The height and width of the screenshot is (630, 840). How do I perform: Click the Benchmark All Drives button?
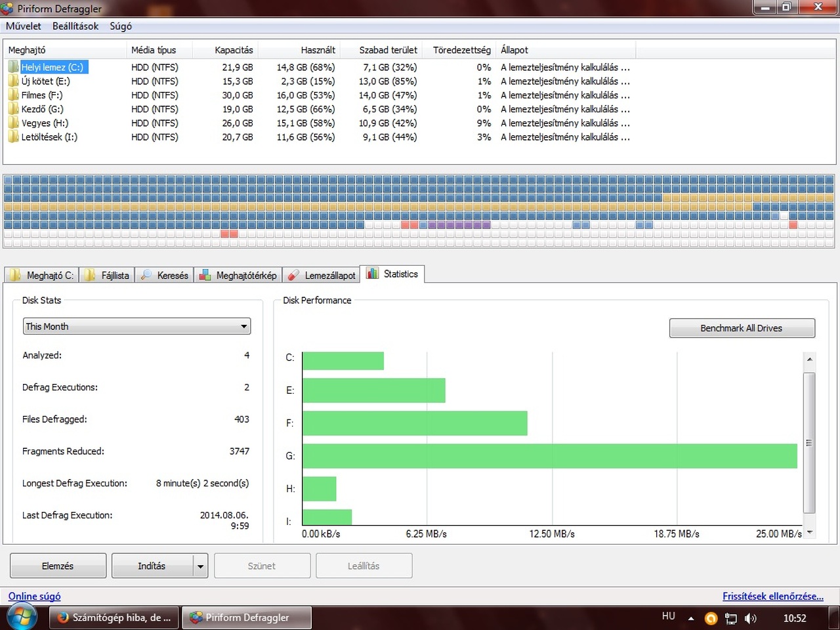tap(742, 328)
